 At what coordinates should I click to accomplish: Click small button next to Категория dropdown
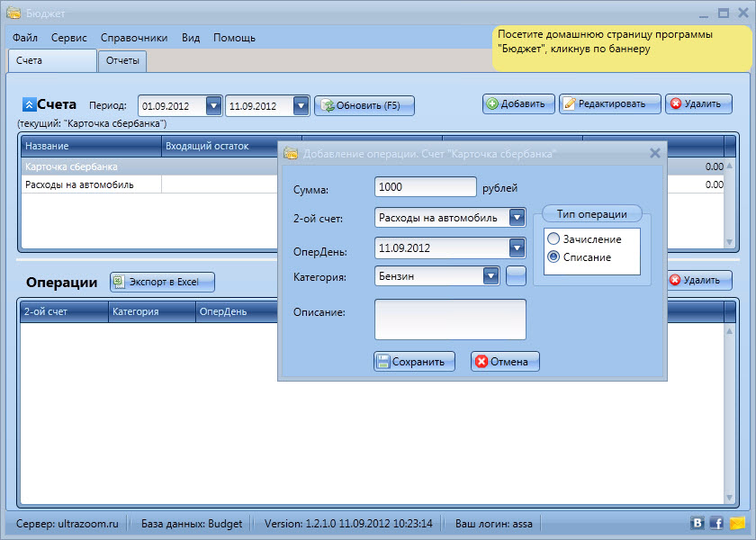coord(516,276)
